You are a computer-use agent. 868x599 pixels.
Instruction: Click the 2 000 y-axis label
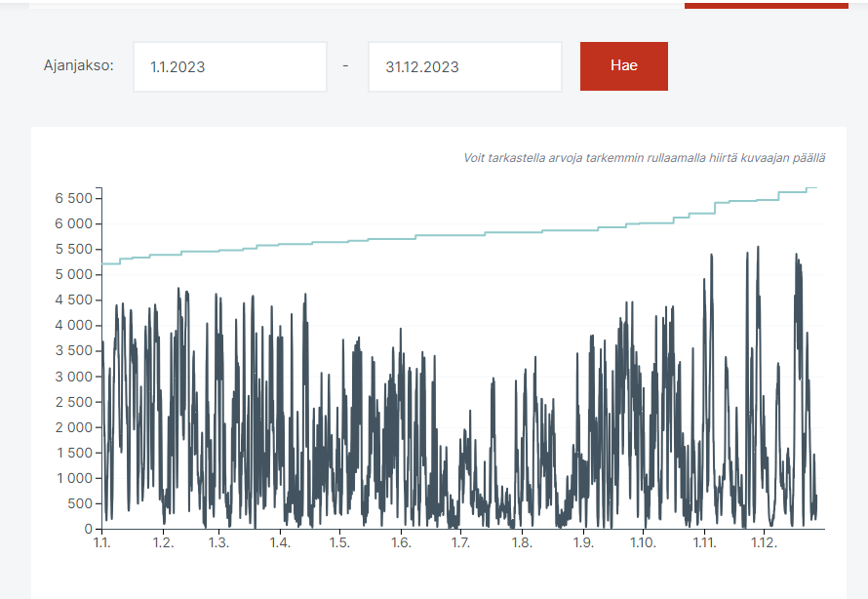(x=73, y=427)
